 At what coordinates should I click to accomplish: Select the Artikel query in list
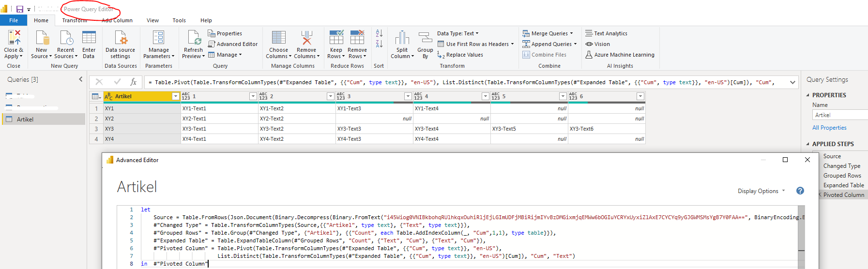(x=44, y=119)
